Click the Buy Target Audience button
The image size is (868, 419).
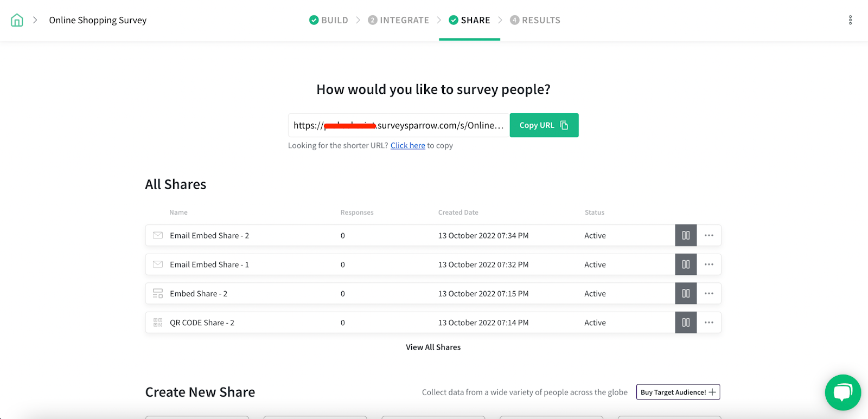coord(678,392)
